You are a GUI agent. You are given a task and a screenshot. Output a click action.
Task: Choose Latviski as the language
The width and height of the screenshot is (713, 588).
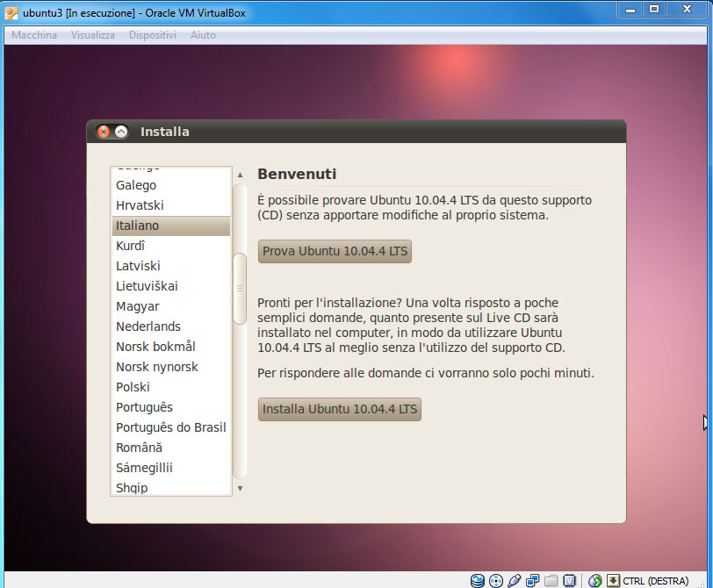[x=171, y=266]
